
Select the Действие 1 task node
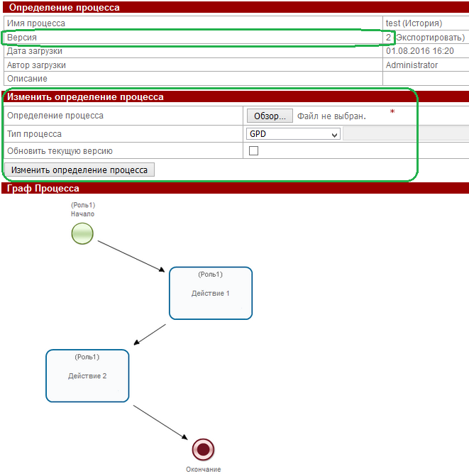coord(211,293)
